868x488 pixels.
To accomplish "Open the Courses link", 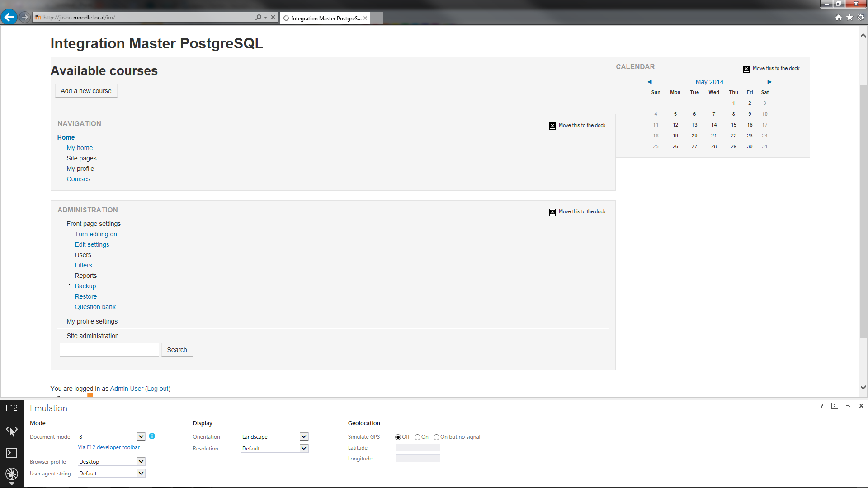I will (x=78, y=179).
